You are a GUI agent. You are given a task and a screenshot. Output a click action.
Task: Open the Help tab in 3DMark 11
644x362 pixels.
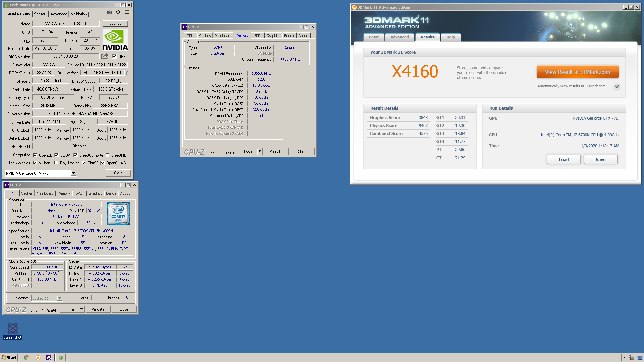(x=450, y=37)
